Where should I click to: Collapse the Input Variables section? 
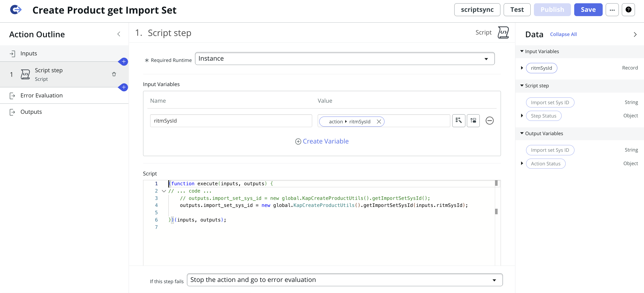click(x=522, y=51)
